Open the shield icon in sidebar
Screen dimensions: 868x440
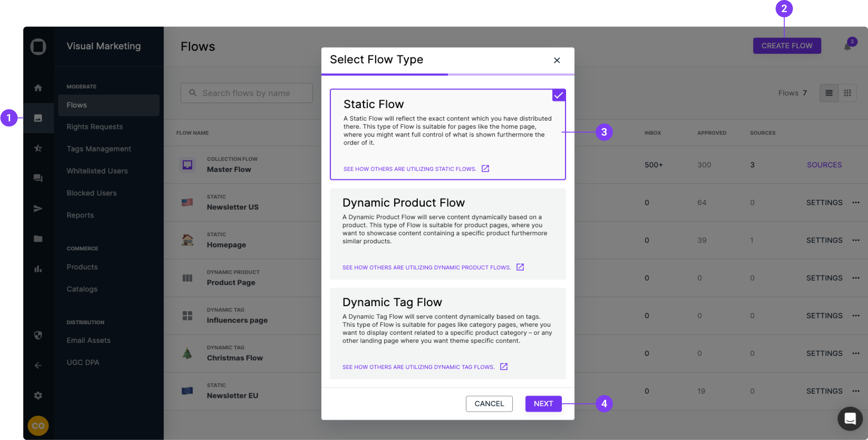point(38,335)
